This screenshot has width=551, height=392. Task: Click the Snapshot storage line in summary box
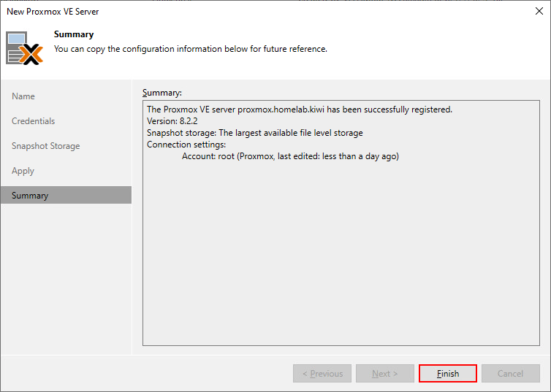(254, 133)
